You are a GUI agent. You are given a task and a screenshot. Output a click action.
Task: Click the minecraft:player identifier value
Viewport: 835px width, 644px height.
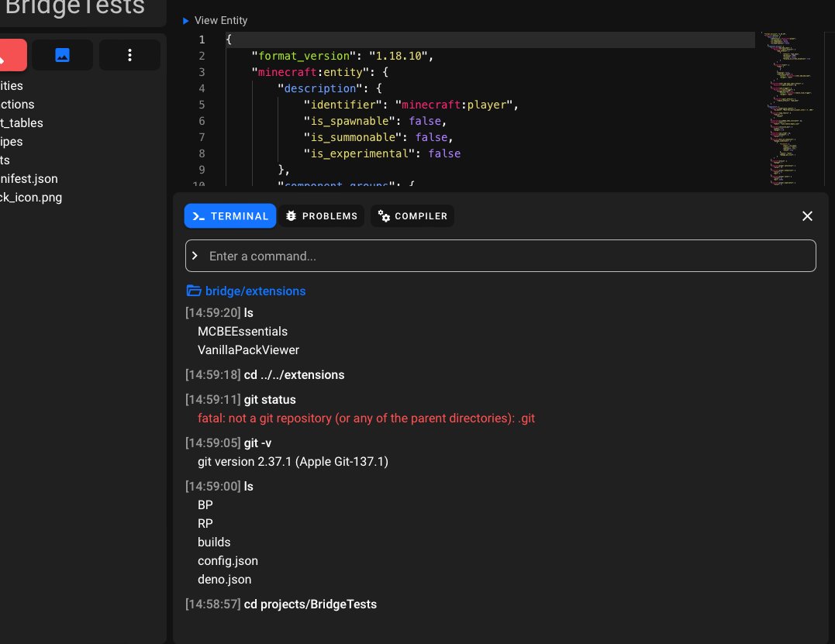coord(454,105)
